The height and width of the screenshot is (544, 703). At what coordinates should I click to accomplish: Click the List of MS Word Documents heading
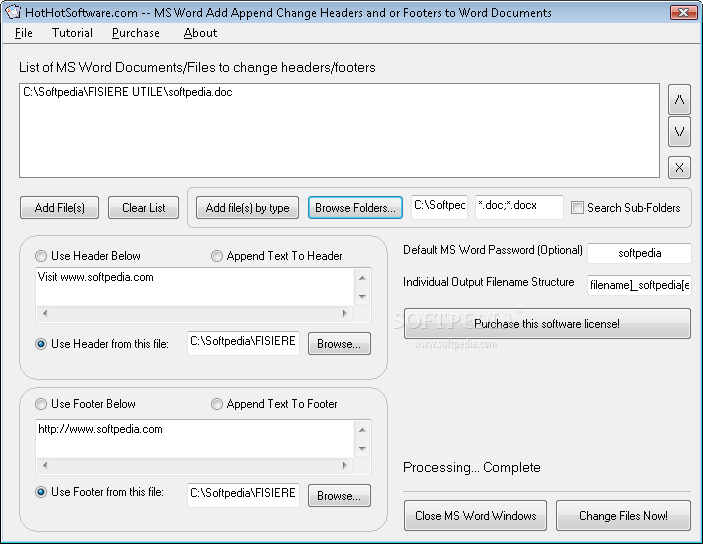(197, 67)
